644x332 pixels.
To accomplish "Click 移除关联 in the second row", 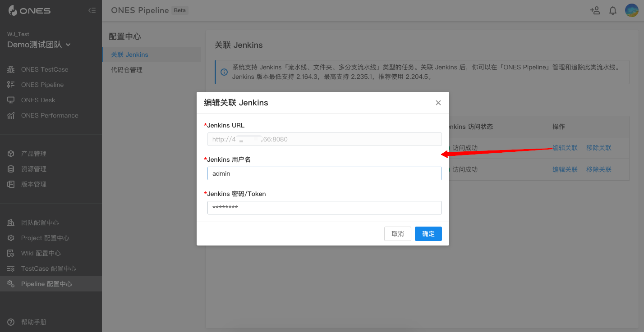I will tap(599, 169).
